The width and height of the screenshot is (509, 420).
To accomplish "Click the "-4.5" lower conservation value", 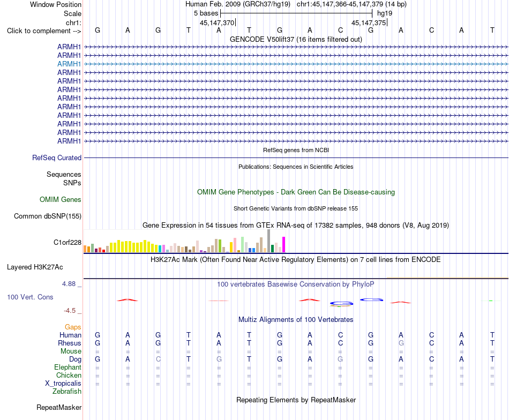I will click(x=69, y=311).
